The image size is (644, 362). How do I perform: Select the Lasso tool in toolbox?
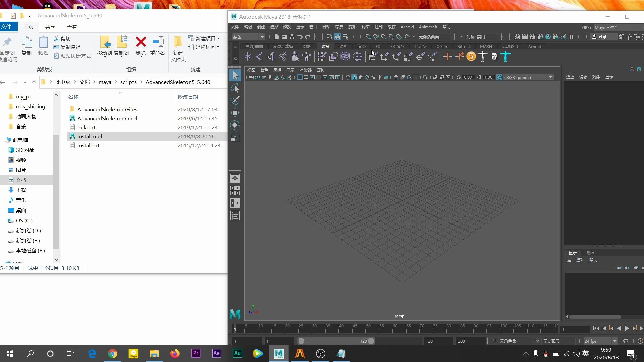coord(235,88)
